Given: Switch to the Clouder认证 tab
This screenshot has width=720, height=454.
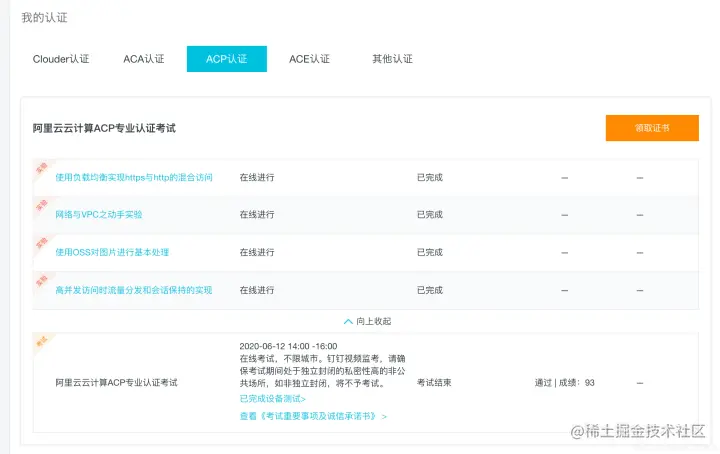Looking at the screenshot, I should [x=61, y=59].
